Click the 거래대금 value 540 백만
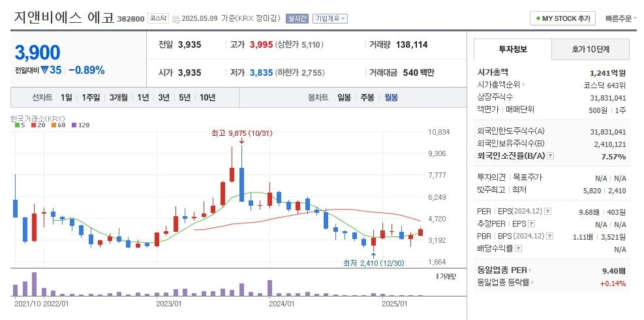644x320 pixels. (418, 72)
